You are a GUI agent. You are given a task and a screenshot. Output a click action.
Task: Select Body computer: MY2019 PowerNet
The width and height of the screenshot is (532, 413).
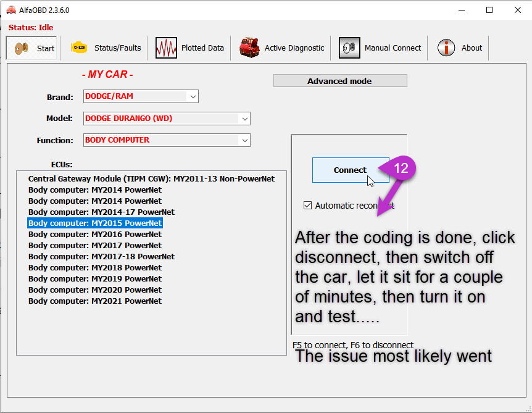click(95, 279)
